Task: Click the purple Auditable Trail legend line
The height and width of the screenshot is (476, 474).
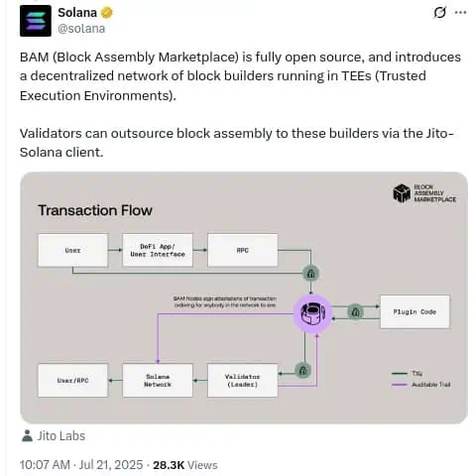Action: pos(400,385)
